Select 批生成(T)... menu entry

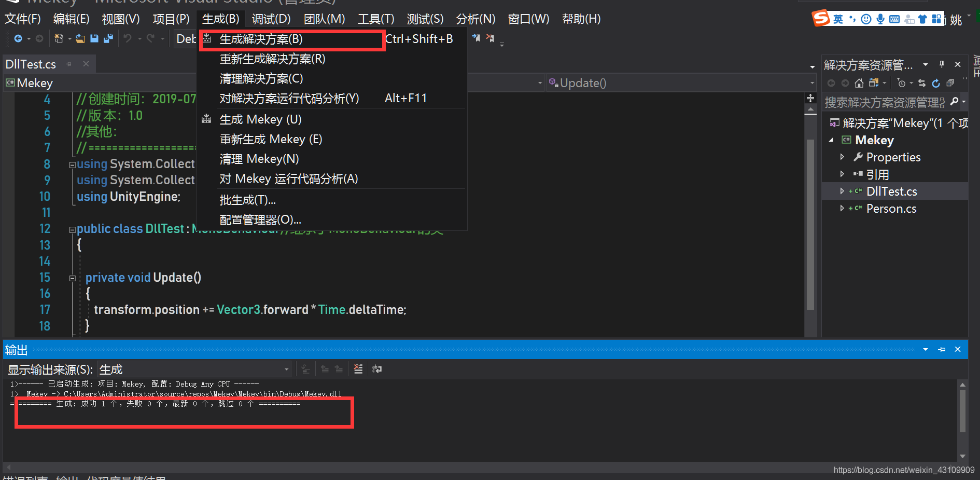tap(332, 200)
